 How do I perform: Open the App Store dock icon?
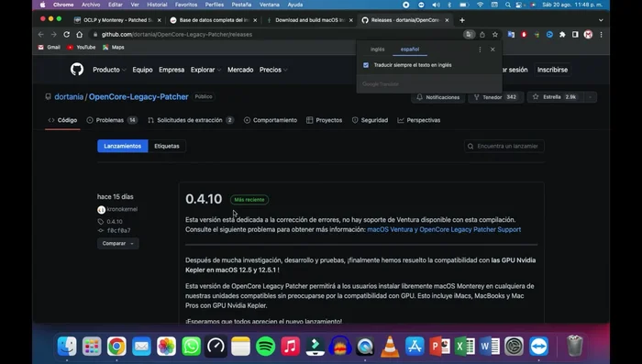tap(415, 347)
